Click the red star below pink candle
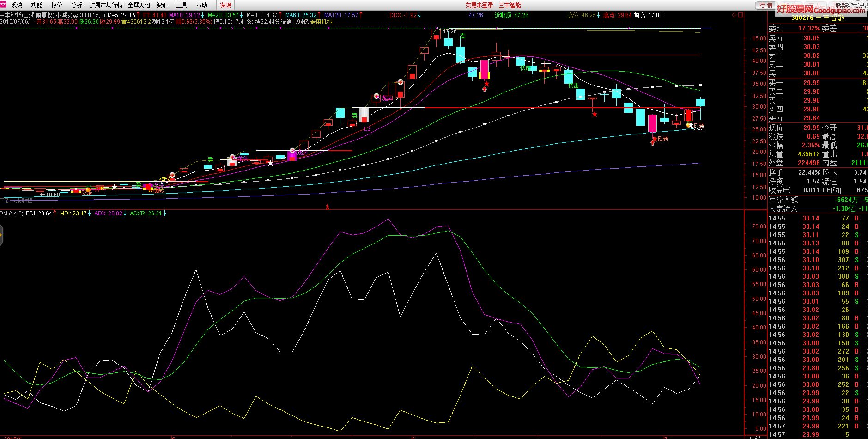 [486, 84]
